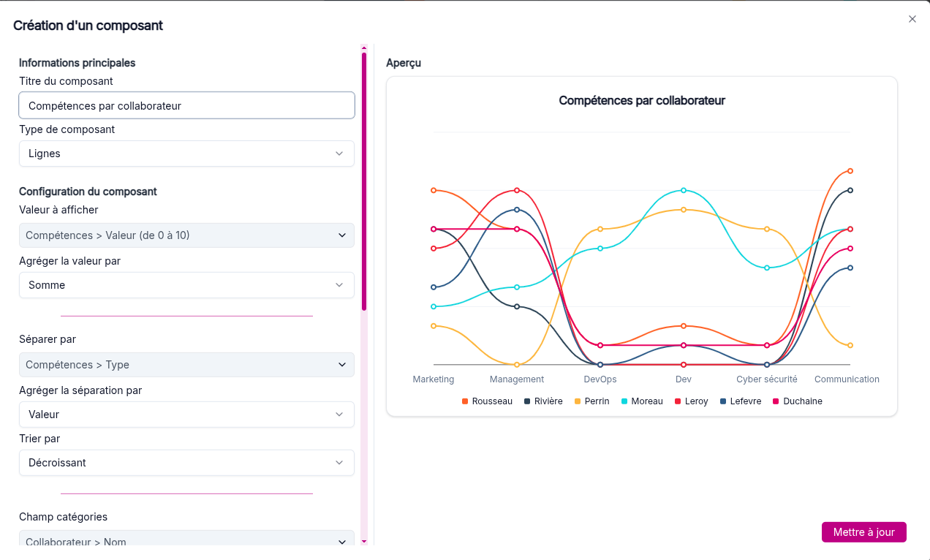Click a data point on the Rousseau line
Image resolution: width=930 pixels, height=560 pixels.
[x=434, y=189]
